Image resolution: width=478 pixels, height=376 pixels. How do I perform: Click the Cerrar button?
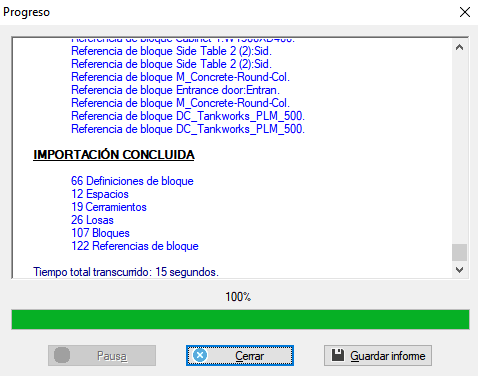click(240, 356)
